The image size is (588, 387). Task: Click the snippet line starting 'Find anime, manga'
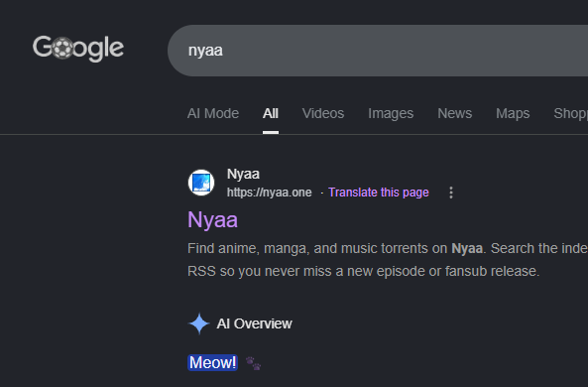coord(388,248)
